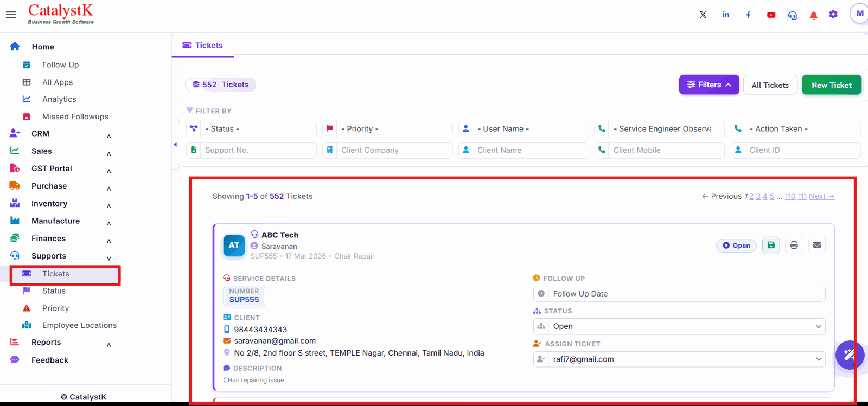Open the Action Taken filter dropdown

point(796,129)
